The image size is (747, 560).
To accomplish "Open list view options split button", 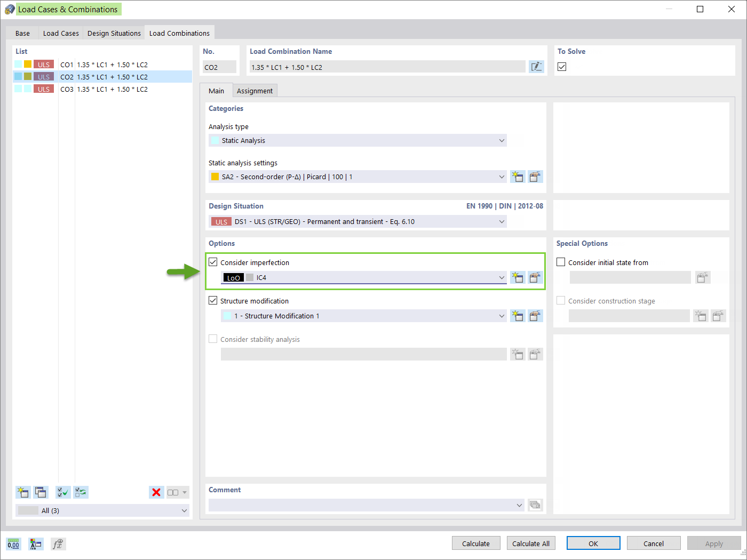I will [178, 492].
